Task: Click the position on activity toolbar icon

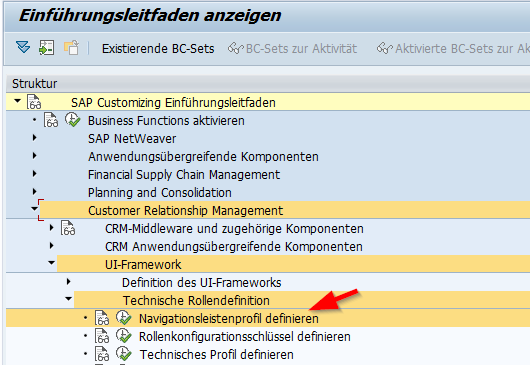Action: [x=46, y=48]
